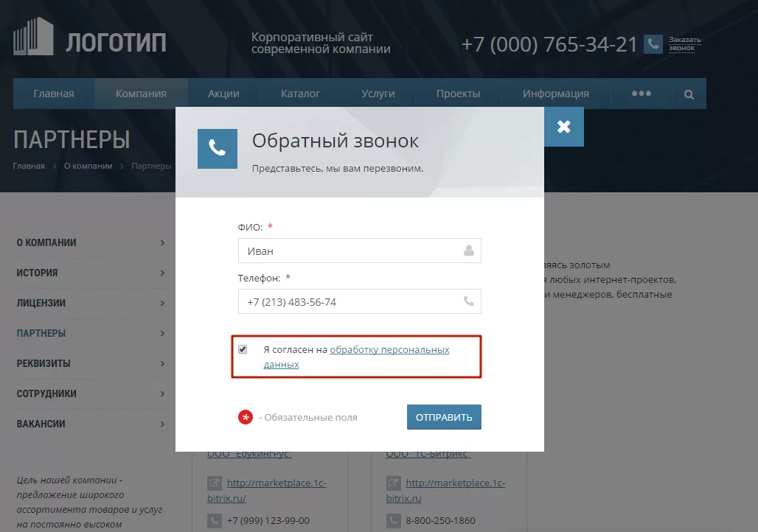This screenshot has height=532, width=758.
Task: Click the phone icon beside Заказать звонок
Action: [653, 44]
